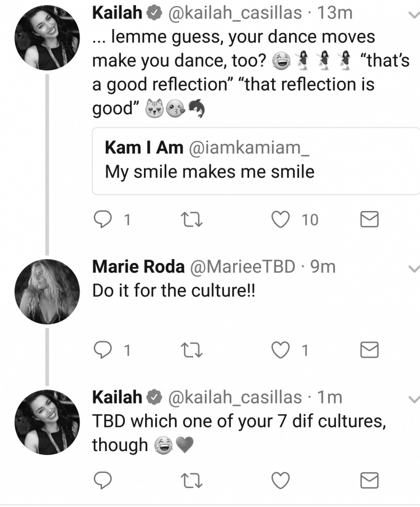Message Kailah's latest tweet with envelope icon

(x=370, y=480)
